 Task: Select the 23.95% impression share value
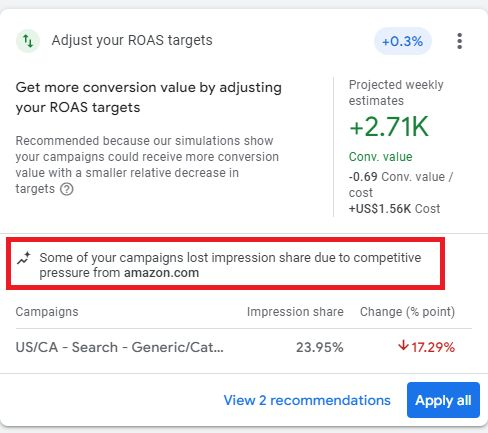click(320, 347)
